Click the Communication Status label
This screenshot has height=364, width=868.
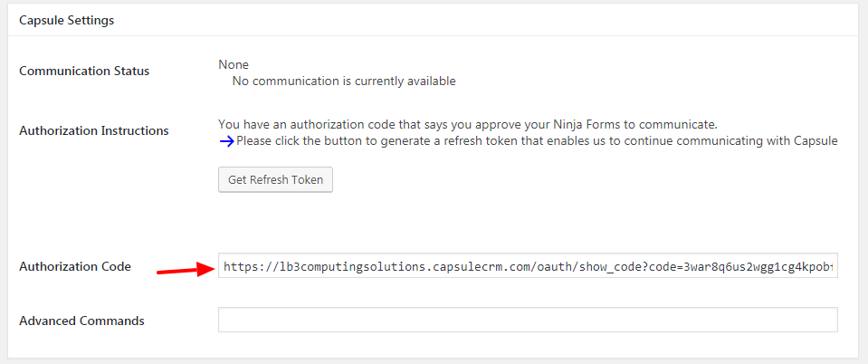[84, 71]
